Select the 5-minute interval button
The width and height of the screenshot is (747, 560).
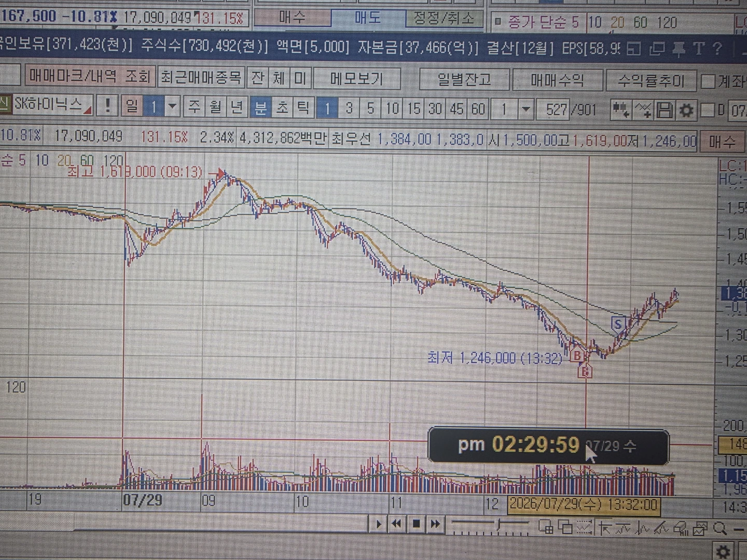(x=370, y=108)
